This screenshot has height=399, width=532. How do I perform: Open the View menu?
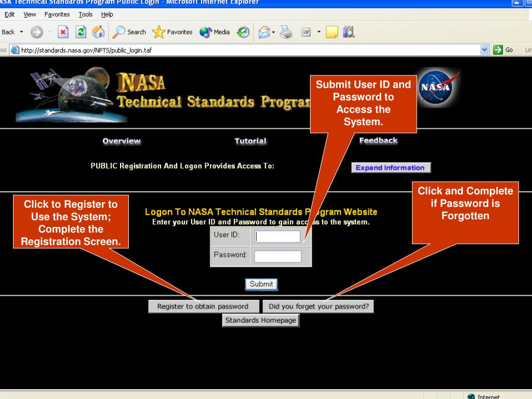coord(30,14)
